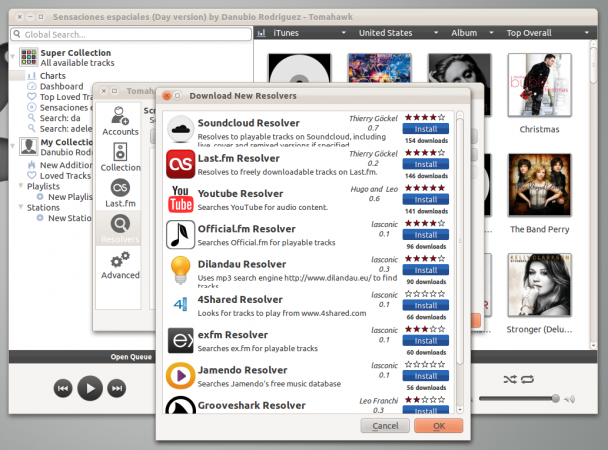Open the Advanced gears icon
The image size is (608, 450).
click(x=120, y=260)
